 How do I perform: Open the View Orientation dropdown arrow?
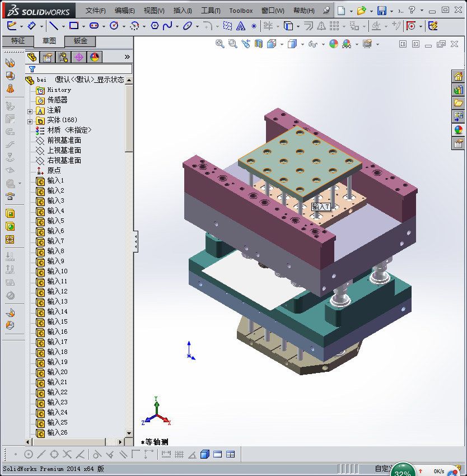(x=282, y=45)
